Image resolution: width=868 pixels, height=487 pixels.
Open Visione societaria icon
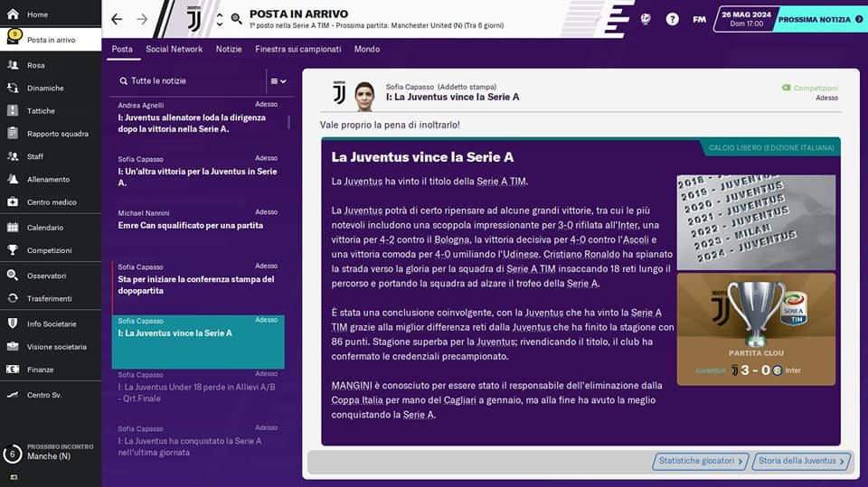coord(13,346)
